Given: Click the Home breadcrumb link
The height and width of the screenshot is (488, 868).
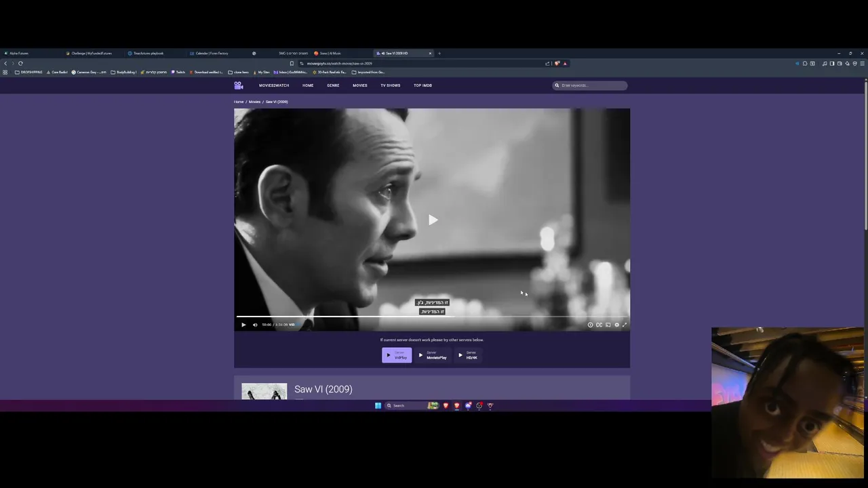Looking at the screenshot, I should click(239, 102).
